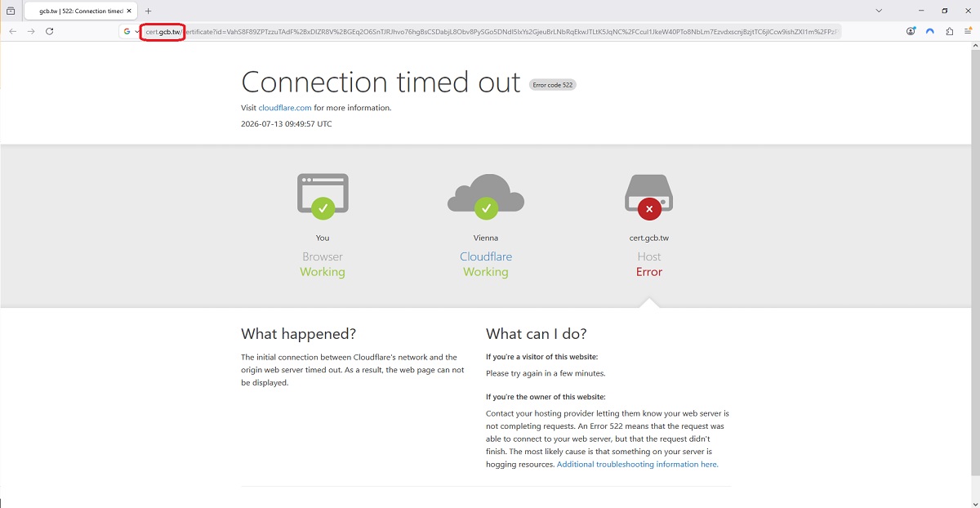This screenshot has width=980, height=508.
Task: Close the browser window
Action: (x=968, y=11)
